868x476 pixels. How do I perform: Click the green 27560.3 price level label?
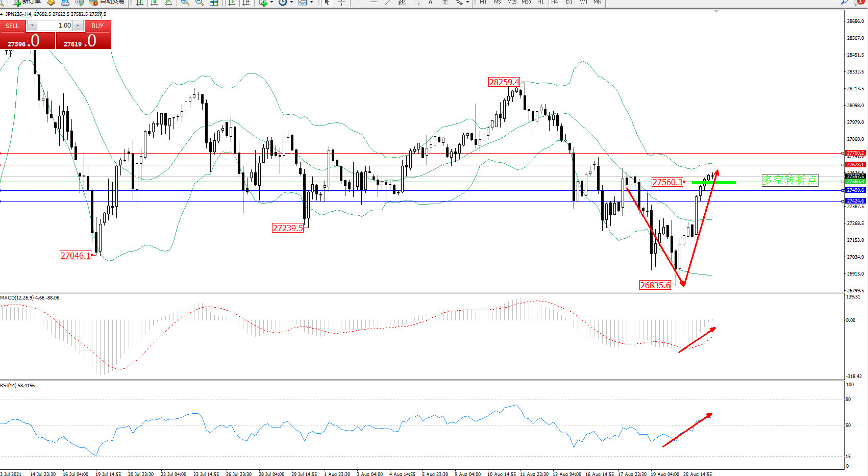pyautogui.click(x=855, y=182)
